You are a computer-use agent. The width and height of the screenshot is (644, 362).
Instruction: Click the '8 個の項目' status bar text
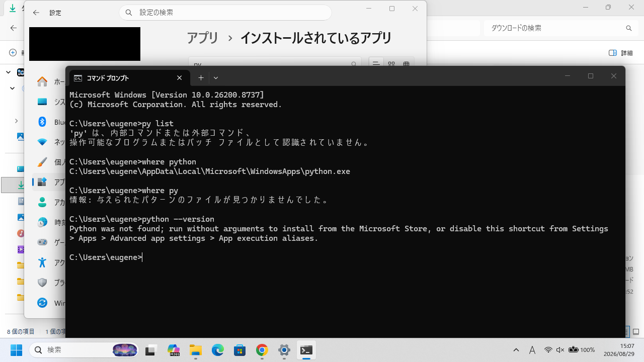pyautogui.click(x=21, y=332)
